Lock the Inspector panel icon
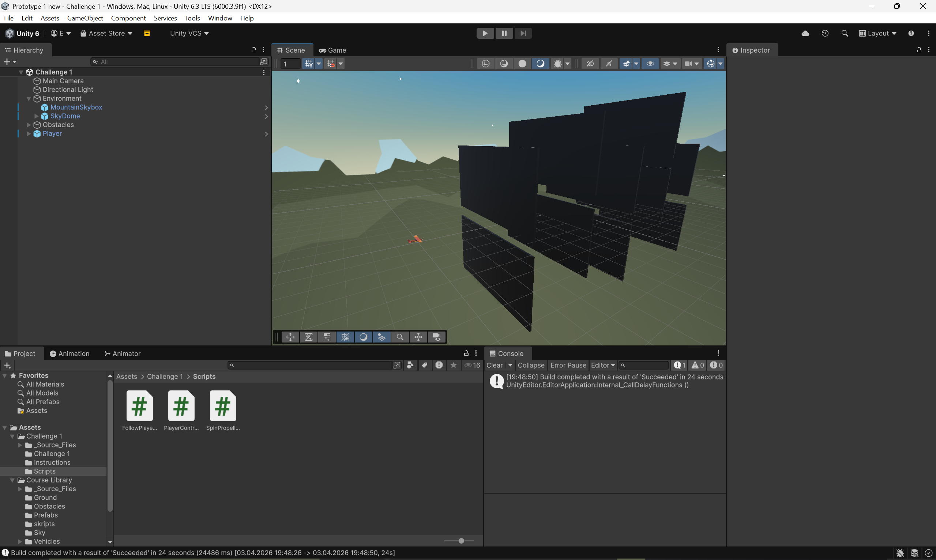936x560 pixels. (919, 50)
